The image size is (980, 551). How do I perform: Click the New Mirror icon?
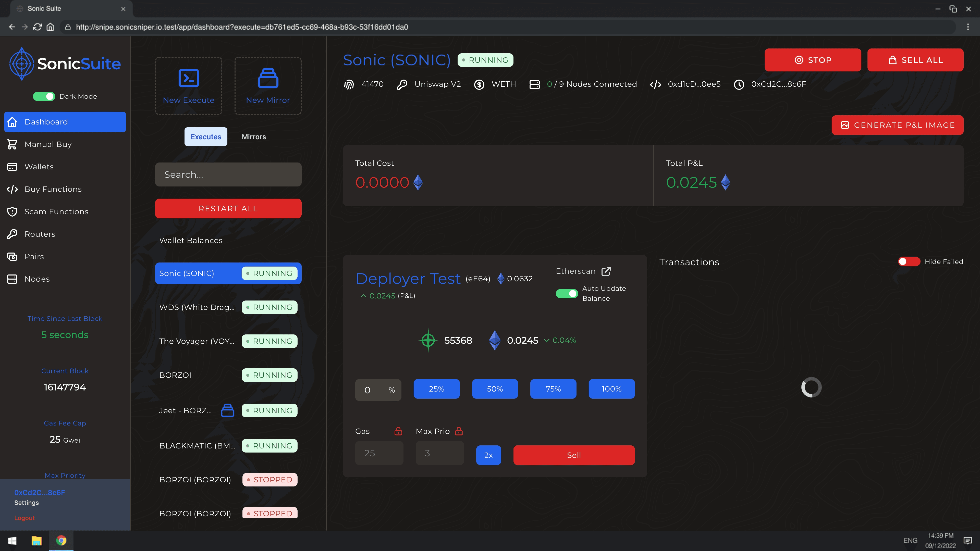(x=268, y=78)
